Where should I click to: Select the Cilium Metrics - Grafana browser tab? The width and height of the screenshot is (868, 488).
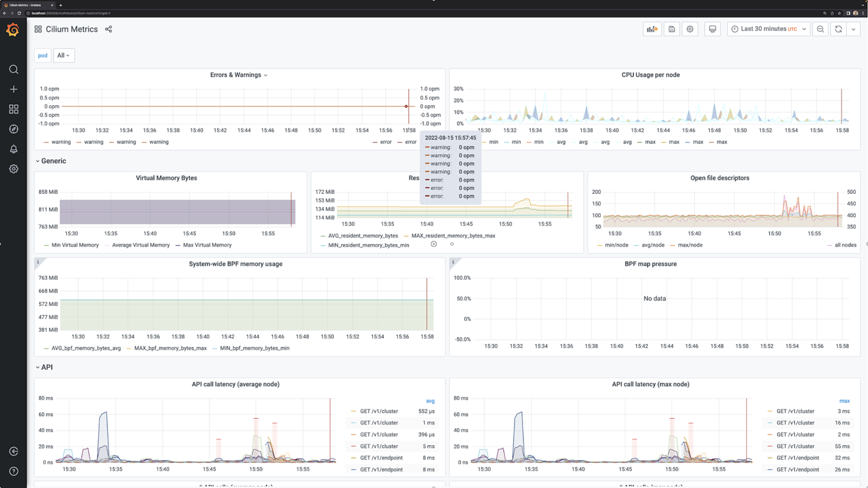click(x=28, y=5)
